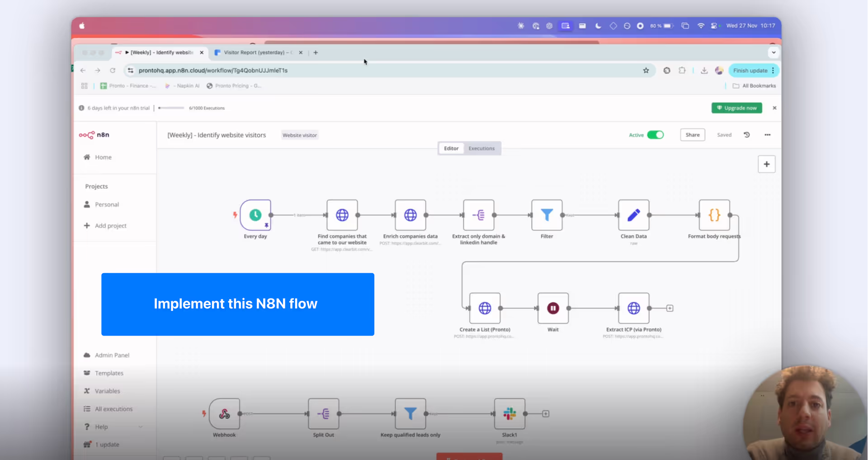This screenshot has width=868, height=460.
Task: Expand the browser tab search dropdown
Action: pyautogui.click(x=774, y=52)
